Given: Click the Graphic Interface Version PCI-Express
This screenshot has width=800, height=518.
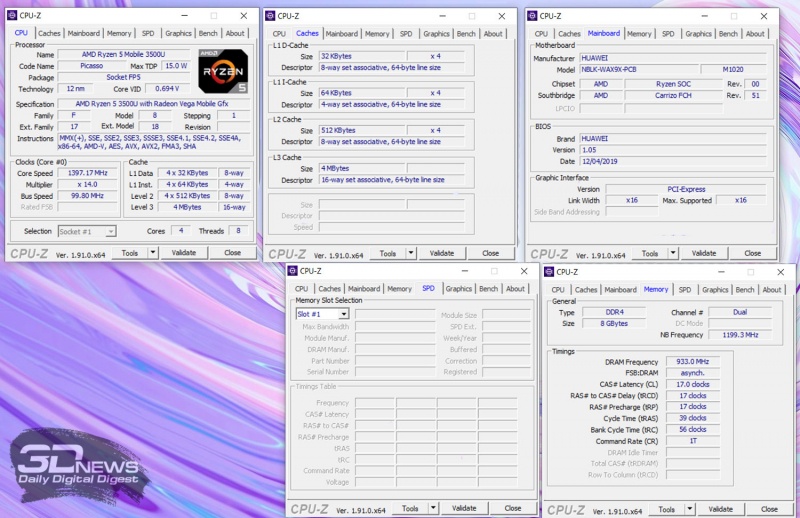Looking at the screenshot, I should [x=686, y=189].
